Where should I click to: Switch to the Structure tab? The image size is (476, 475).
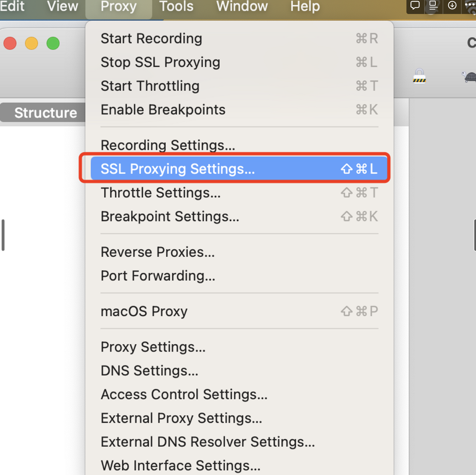click(x=45, y=113)
